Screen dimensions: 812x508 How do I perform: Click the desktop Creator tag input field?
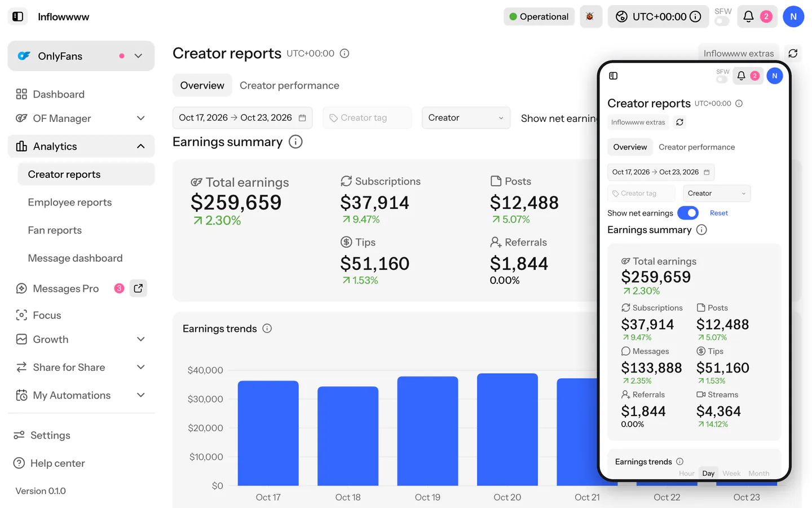tap(368, 118)
